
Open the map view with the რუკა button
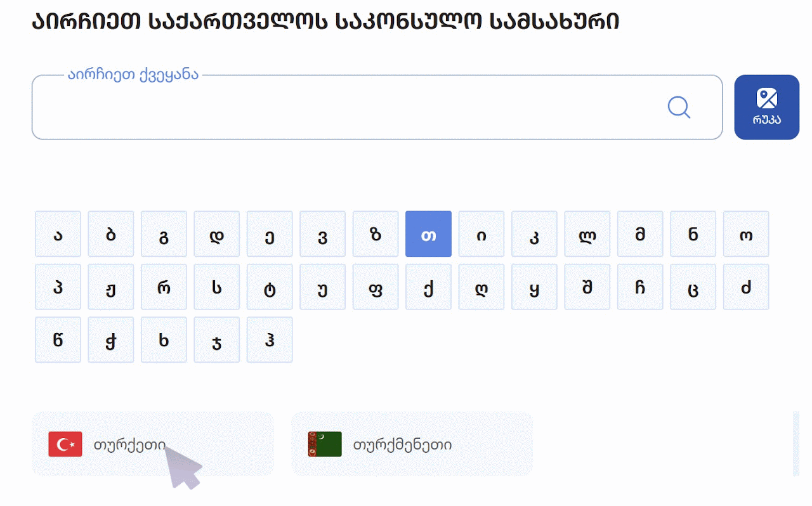click(x=766, y=107)
